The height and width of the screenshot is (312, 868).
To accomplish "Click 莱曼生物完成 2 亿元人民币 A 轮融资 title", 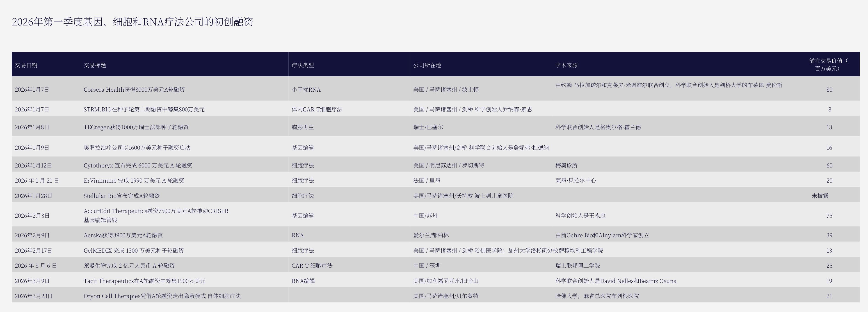I will coord(129,266).
